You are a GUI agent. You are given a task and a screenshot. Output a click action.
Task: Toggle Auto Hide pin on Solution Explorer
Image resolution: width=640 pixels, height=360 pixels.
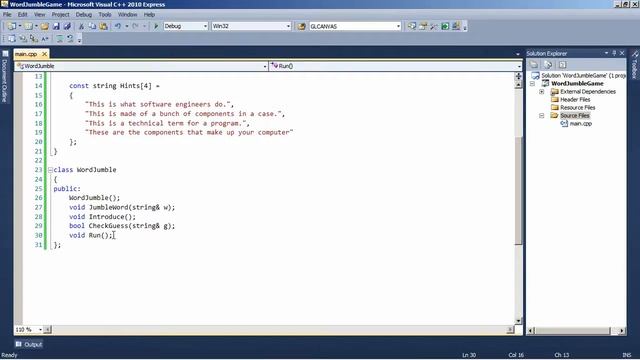coord(614,53)
